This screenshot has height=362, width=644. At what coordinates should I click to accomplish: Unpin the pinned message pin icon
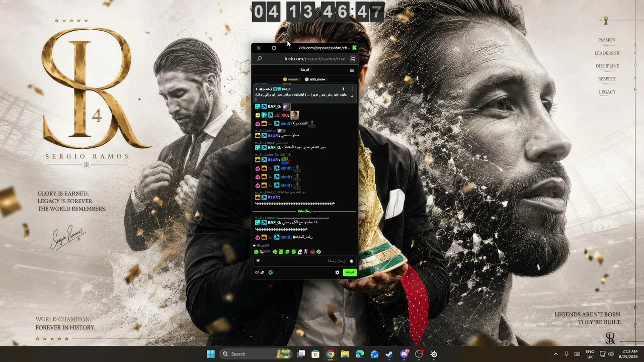343,89
